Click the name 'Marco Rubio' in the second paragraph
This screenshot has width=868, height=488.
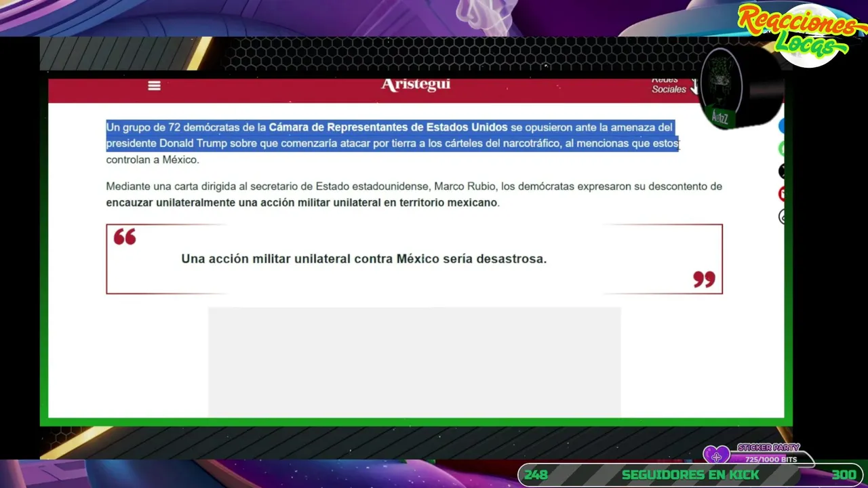(x=465, y=186)
